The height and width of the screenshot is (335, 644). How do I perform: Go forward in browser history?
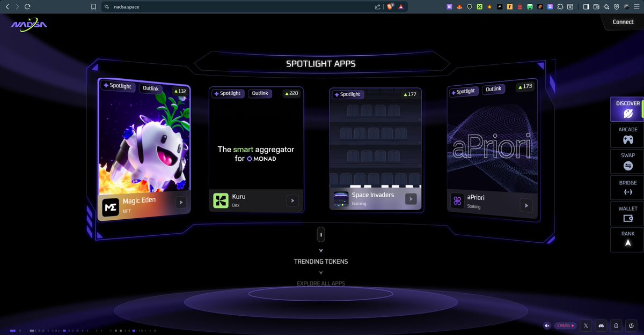click(17, 6)
